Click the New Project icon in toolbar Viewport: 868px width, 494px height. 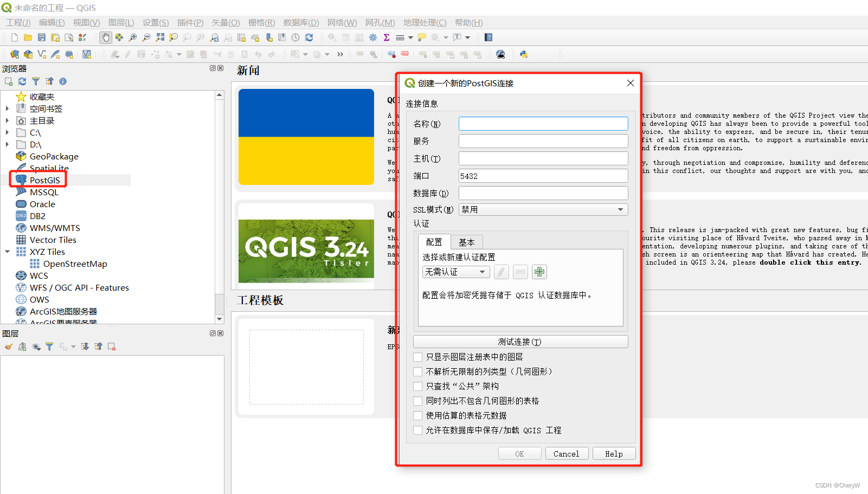15,37
